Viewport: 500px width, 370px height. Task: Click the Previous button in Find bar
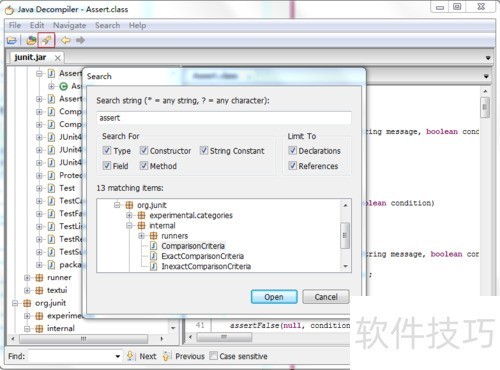coord(190,356)
